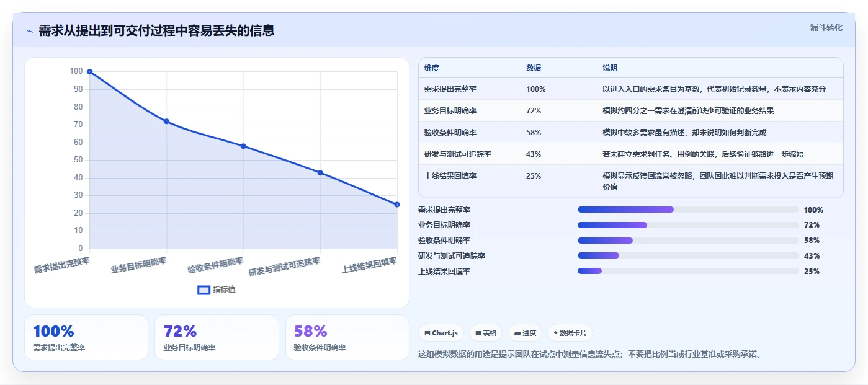Click the 数据卡片 chip star icon
The width and height of the screenshot is (868, 385).
pyautogui.click(x=555, y=333)
